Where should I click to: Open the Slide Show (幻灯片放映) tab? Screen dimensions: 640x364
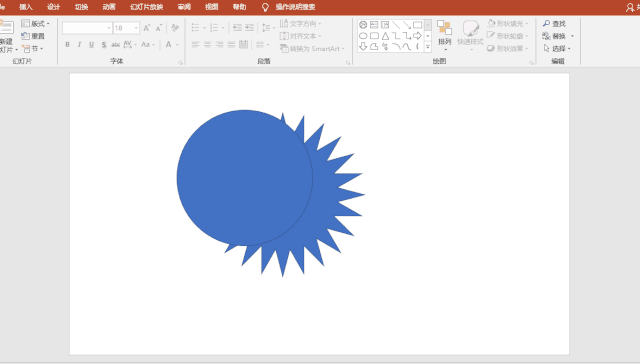click(x=147, y=7)
